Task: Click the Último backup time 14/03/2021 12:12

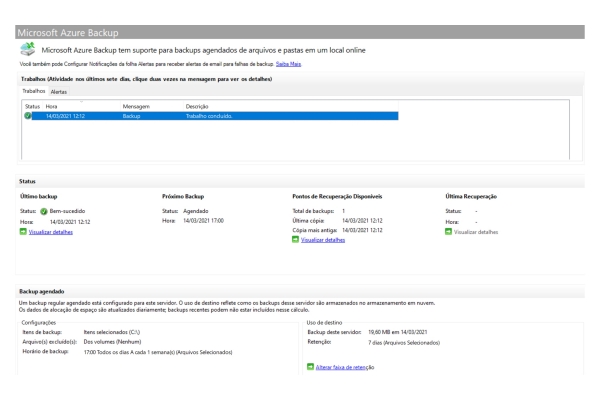Action: [x=70, y=222]
